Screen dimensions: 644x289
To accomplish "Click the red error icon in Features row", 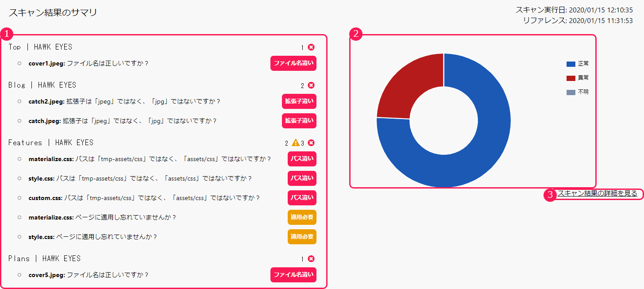I will pyautogui.click(x=311, y=143).
